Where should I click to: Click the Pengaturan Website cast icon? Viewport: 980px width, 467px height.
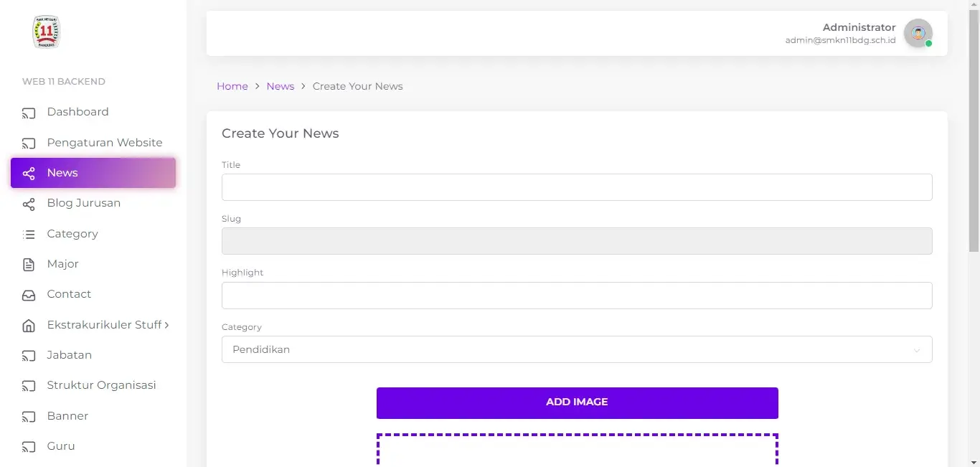point(29,143)
